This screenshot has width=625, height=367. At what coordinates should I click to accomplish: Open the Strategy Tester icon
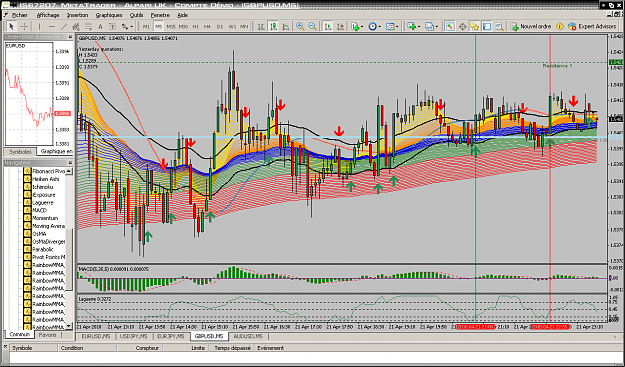(x=499, y=27)
